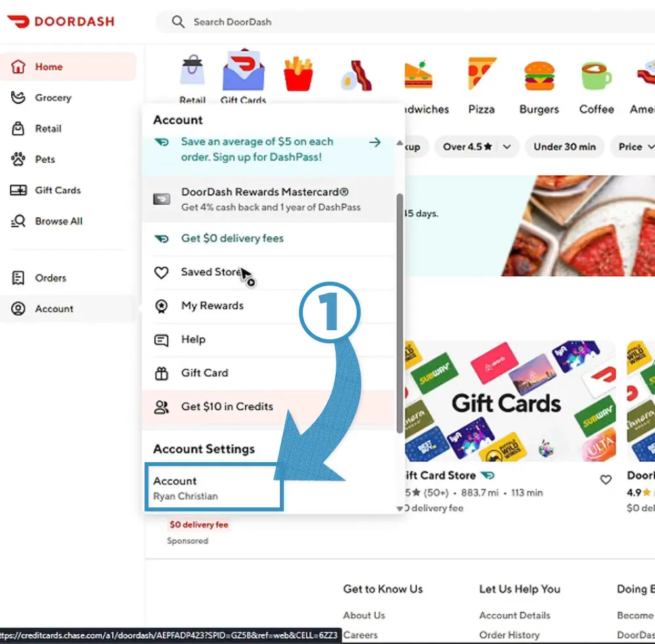
Task: Focus the Search DoorDash field
Action: (405, 22)
